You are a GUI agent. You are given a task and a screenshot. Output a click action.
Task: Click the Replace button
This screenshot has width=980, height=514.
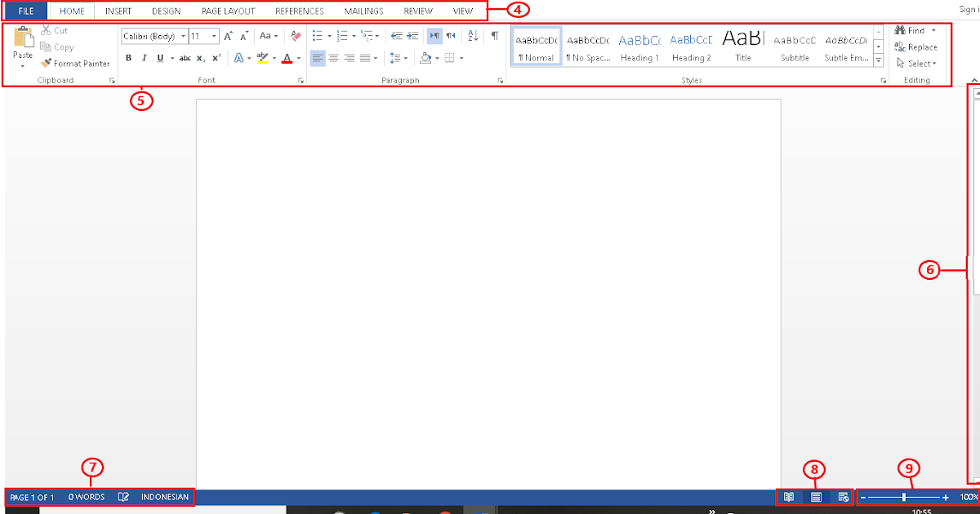click(x=916, y=47)
